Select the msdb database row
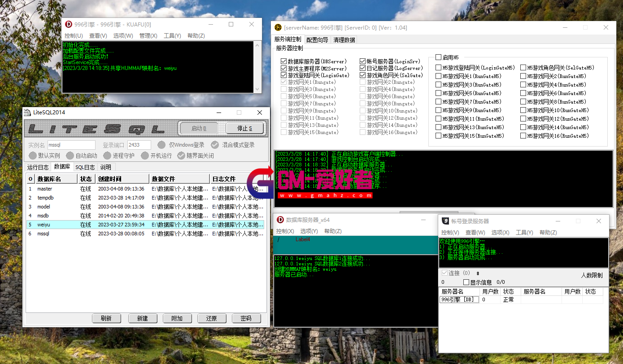 click(x=145, y=216)
